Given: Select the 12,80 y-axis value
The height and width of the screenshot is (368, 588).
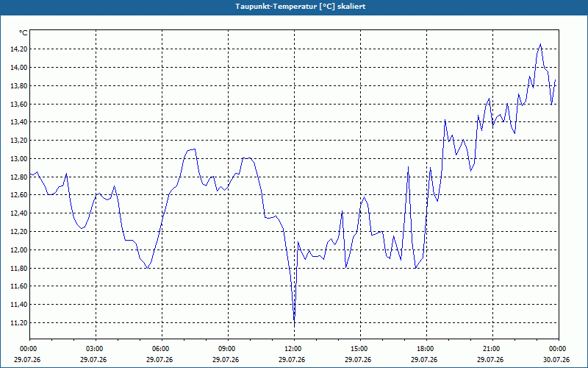Looking at the screenshot, I should [x=19, y=177].
